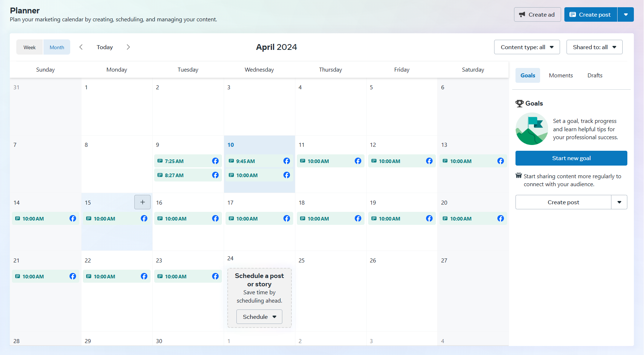
Task: Click megaphone icon in Create ad button
Action: [522, 14]
